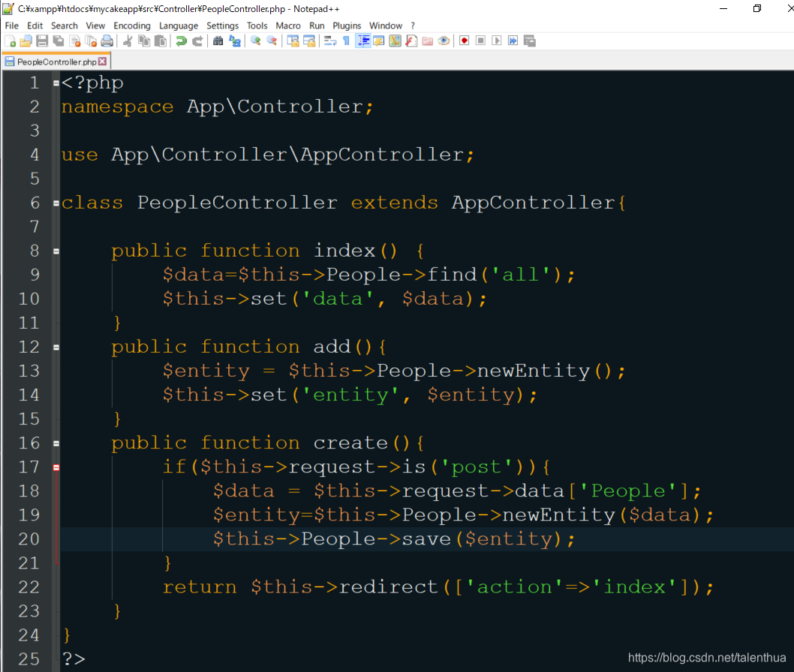Play the recorded macro icon
The image size is (794, 672).
pyautogui.click(x=495, y=41)
